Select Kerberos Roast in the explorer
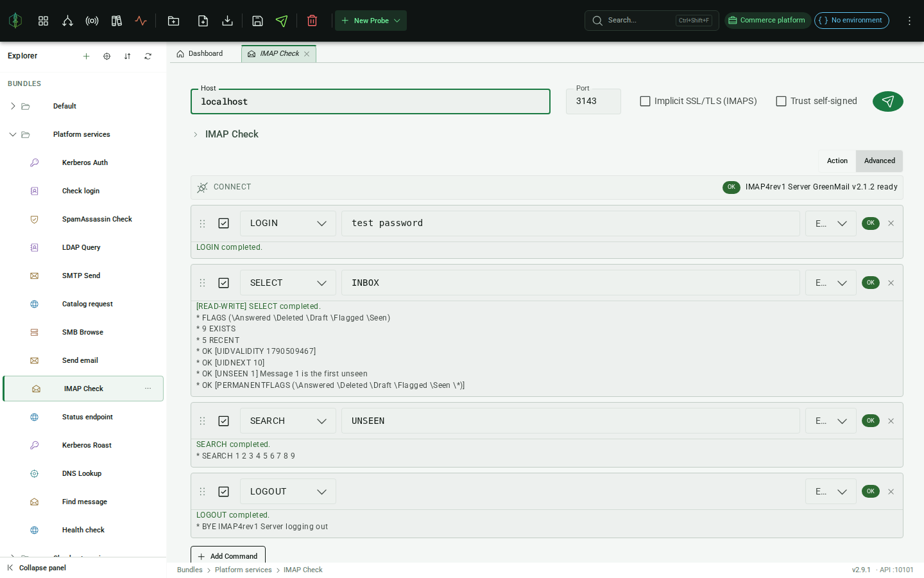 click(83, 445)
